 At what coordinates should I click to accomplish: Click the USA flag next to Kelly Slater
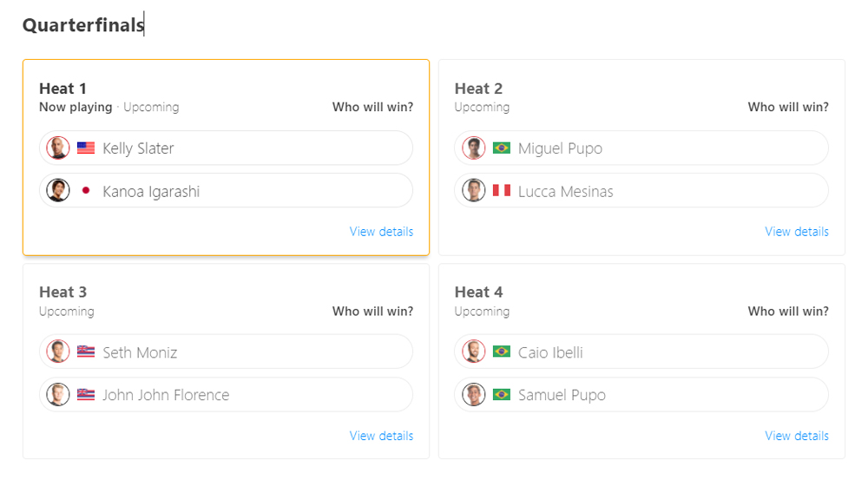[86, 148]
